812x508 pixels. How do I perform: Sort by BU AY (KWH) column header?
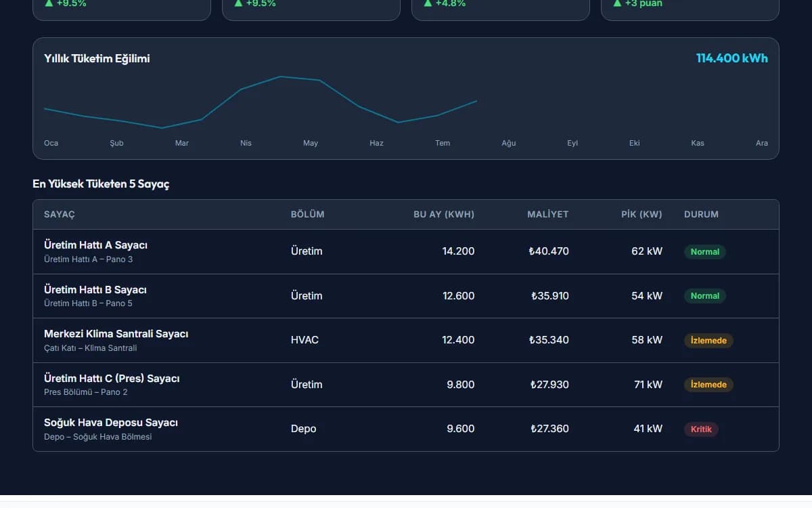(x=444, y=215)
